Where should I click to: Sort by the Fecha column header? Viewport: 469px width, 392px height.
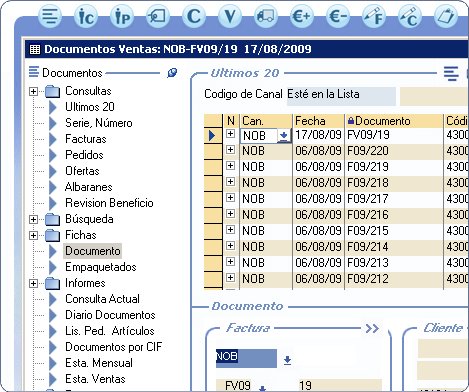pos(318,121)
